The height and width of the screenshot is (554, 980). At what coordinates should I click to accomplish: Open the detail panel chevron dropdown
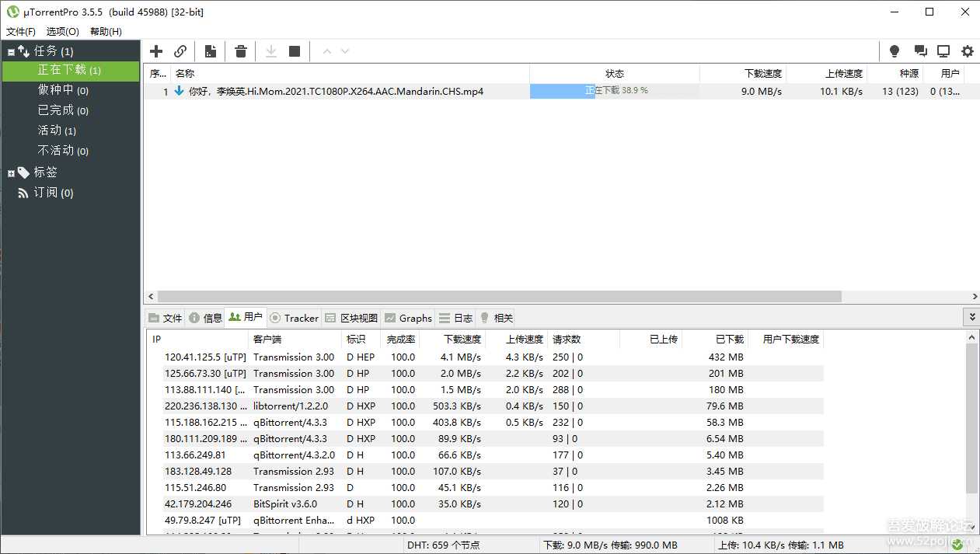point(971,316)
